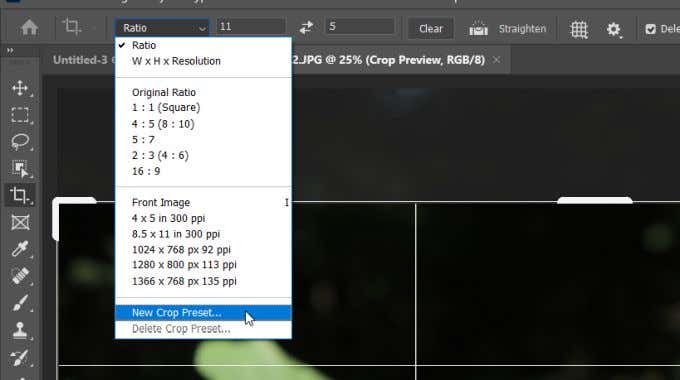Select the Move tool
The image size is (680, 380).
pyautogui.click(x=20, y=88)
